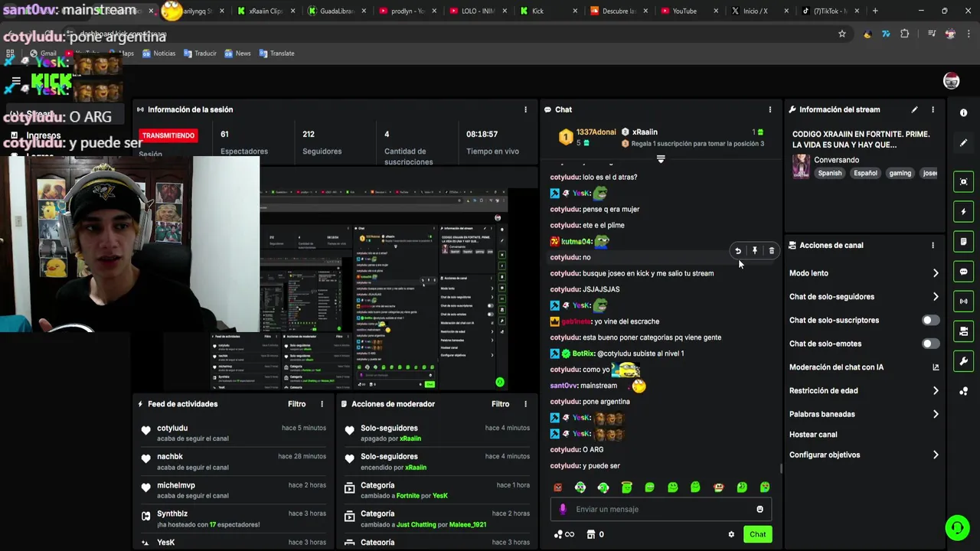Image resolution: width=980 pixels, height=551 pixels.
Task: Open the Noticias bookmark
Action: (x=158, y=54)
